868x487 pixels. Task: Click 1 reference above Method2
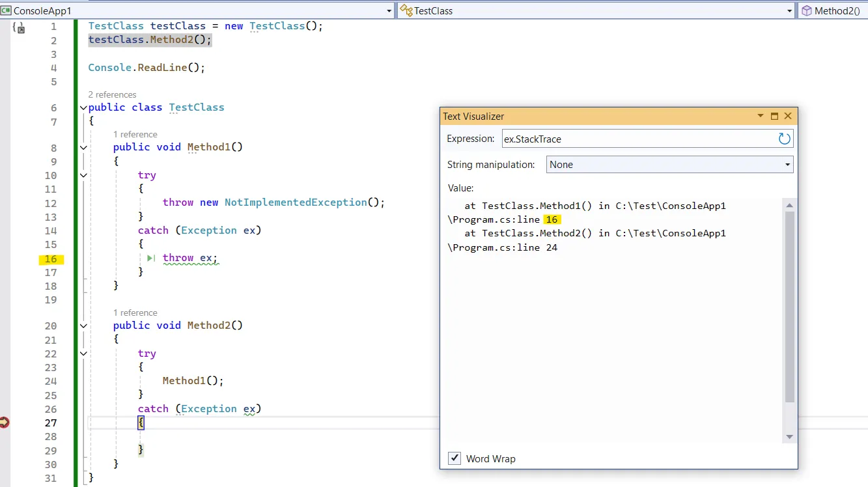pos(135,313)
